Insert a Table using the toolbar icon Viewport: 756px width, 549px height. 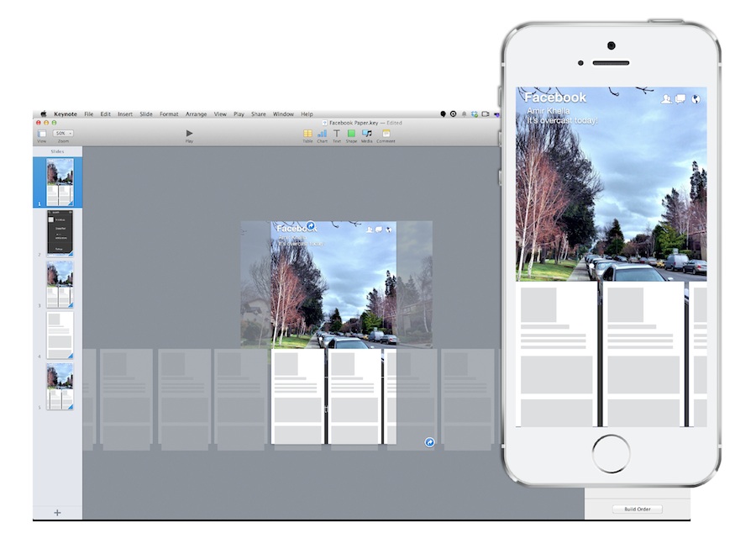[x=307, y=135]
